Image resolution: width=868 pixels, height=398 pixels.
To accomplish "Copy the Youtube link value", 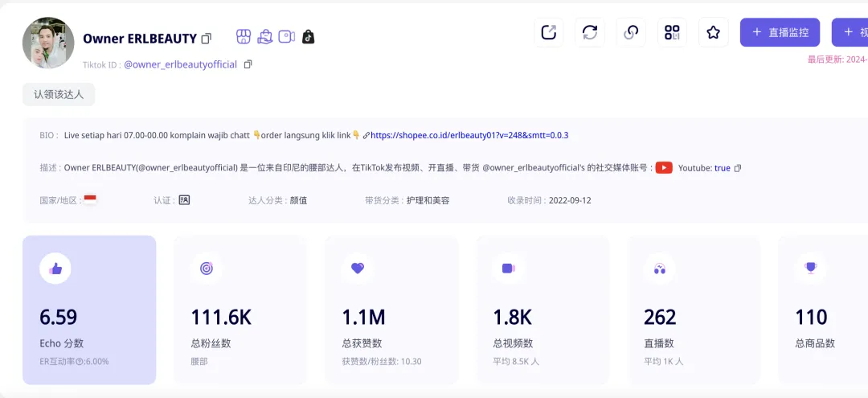I will (x=738, y=168).
